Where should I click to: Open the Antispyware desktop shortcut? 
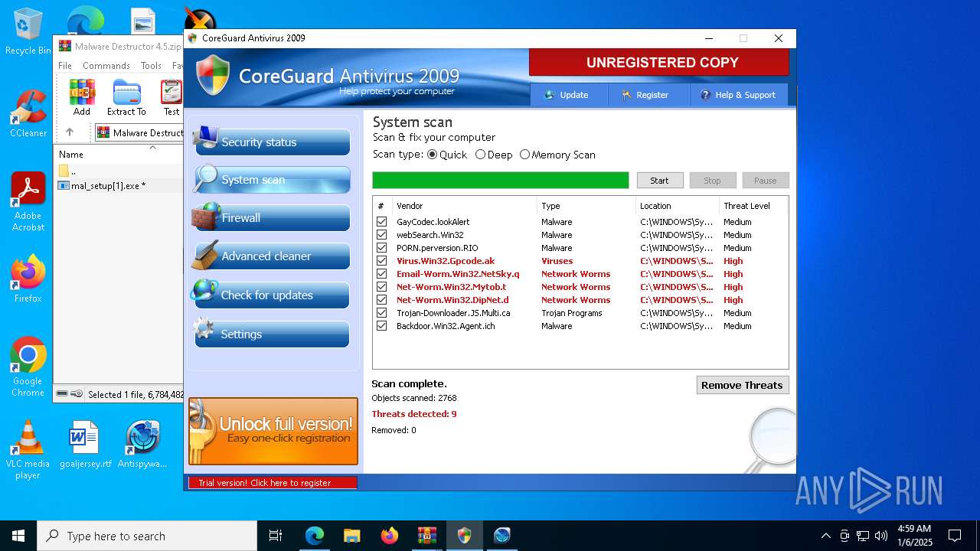point(142,444)
